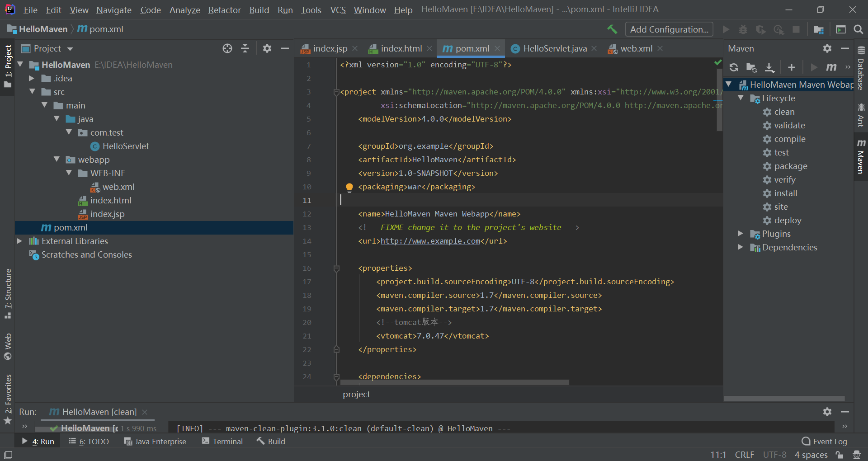
Task: Click Download Sources icon in Maven panel
Action: (x=770, y=67)
